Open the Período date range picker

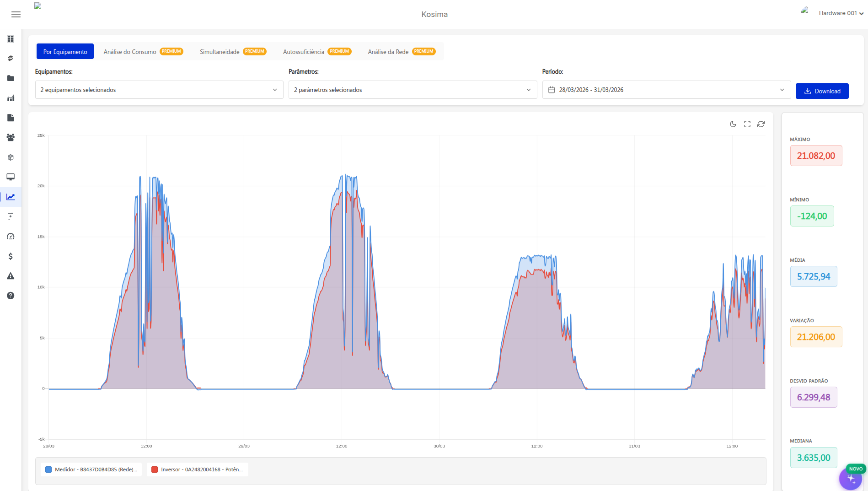tap(666, 90)
